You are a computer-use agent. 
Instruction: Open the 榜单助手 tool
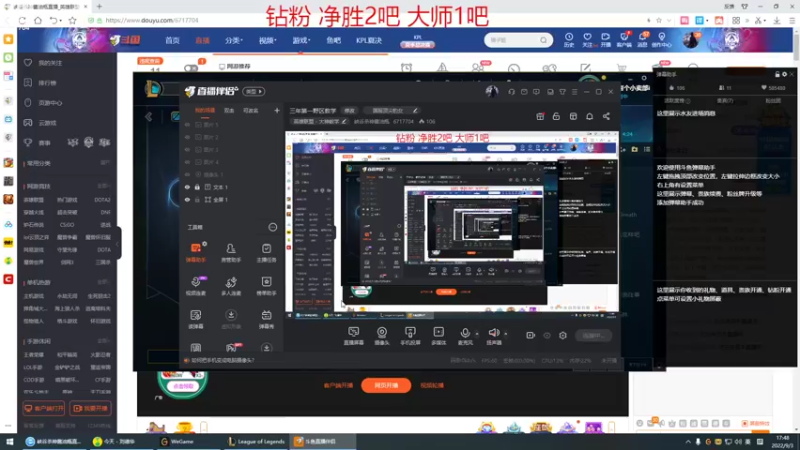266,286
